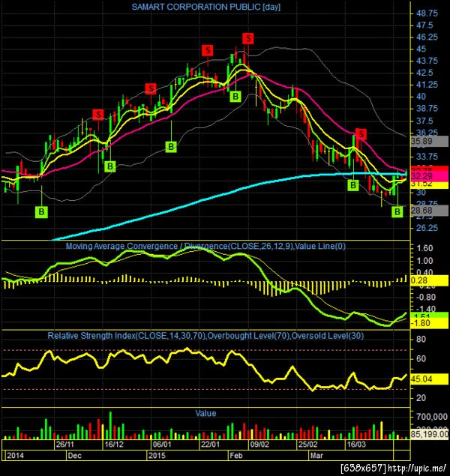Select the Dec month label on timeline
This screenshot has height=476, width=450.
[x=74, y=455]
